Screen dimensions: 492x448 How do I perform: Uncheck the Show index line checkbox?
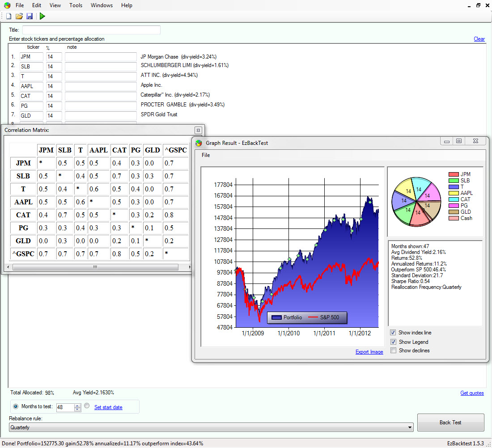[x=393, y=333]
